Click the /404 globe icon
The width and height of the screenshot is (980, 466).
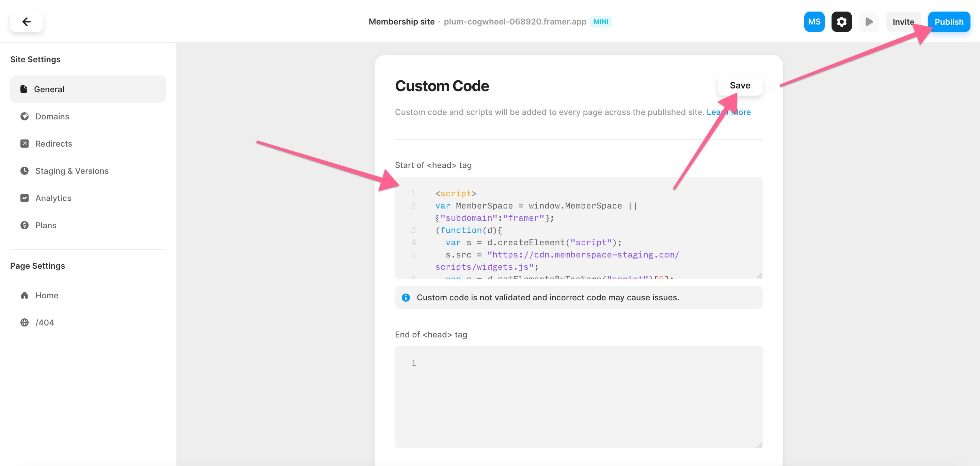point(25,322)
